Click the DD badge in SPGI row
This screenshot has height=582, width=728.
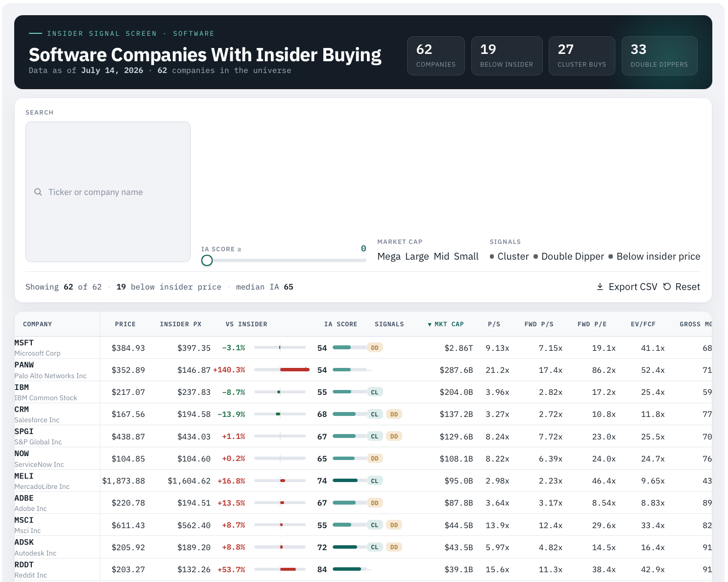point(394,436)
